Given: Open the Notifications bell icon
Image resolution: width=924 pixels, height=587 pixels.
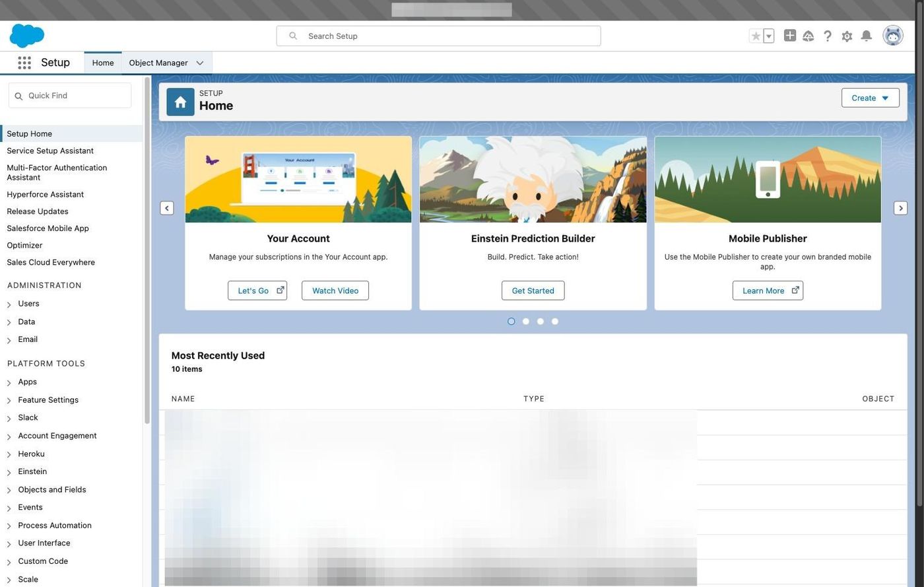Looking at the screenshot, I should tap(867, 36).
